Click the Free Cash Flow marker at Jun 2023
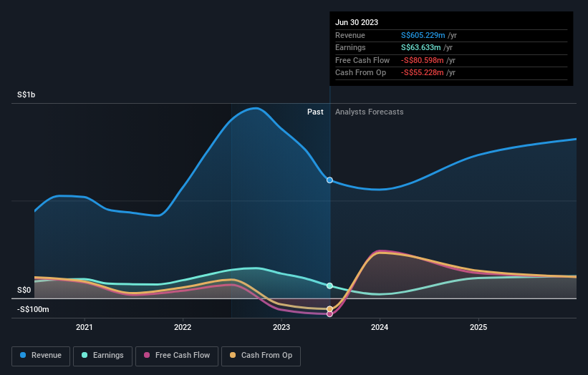The image size is (588, 375). pos(329,314)
